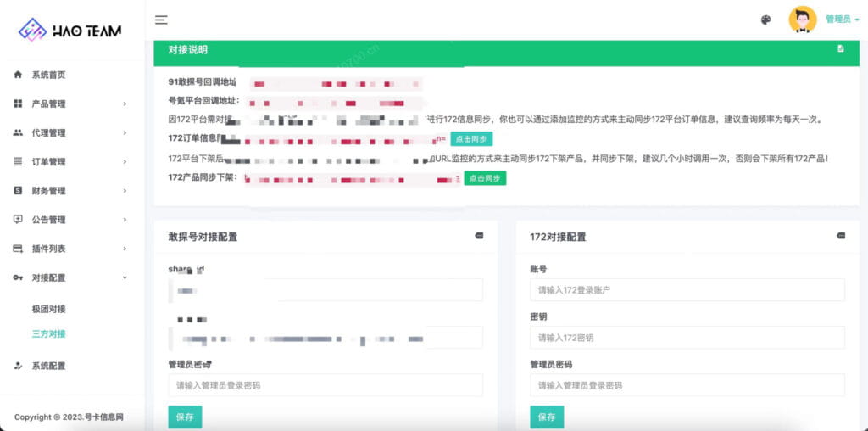868x431 pixels.
Task: Expand 财务管理 chevron arrow
Action: pos(125,191)
